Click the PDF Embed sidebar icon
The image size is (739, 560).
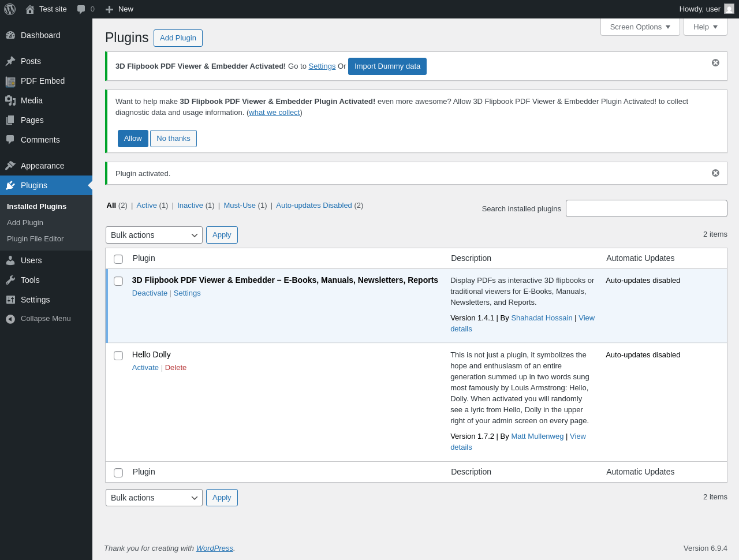tap(10, 81)
